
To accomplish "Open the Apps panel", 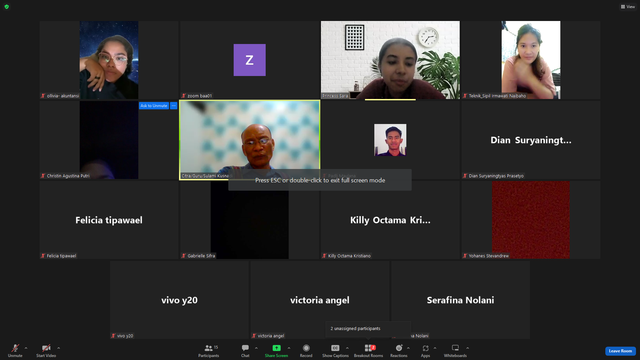I will 425,350.
